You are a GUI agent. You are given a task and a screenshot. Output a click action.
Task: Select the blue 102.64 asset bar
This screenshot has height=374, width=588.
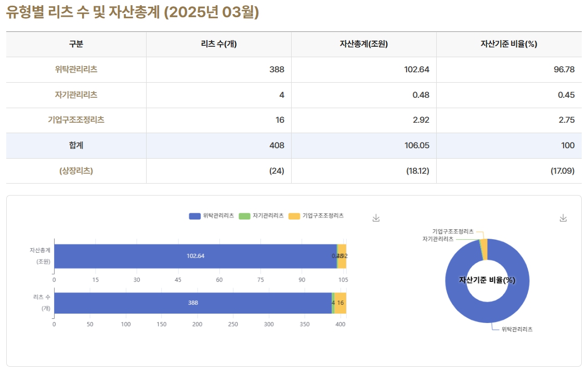[x=195, y=256]
